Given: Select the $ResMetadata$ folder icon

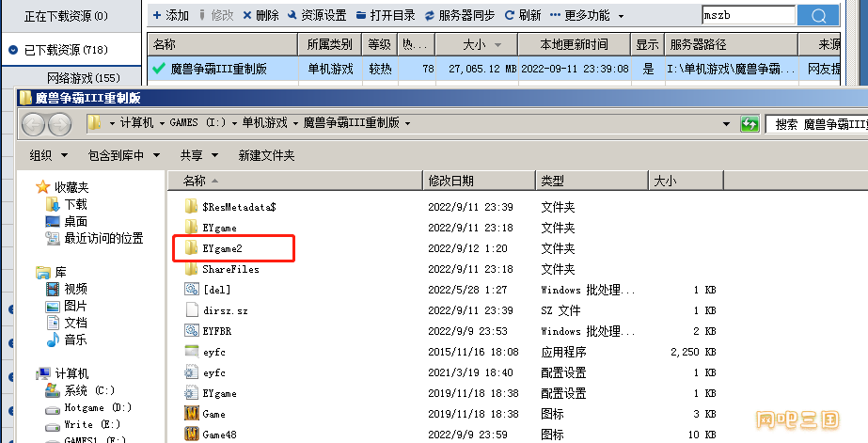Looking at the screenshot, I should coord(192,207).
